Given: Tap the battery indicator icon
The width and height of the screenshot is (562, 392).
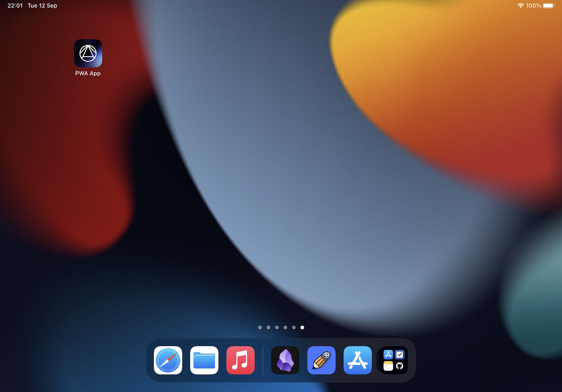Looking at the screenshot, I should 549,6.
